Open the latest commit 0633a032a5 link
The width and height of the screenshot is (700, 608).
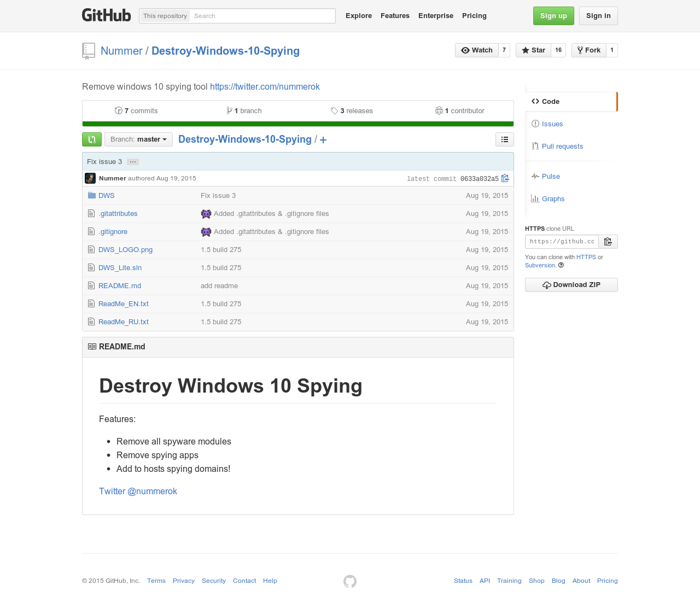tap(480, 179)
